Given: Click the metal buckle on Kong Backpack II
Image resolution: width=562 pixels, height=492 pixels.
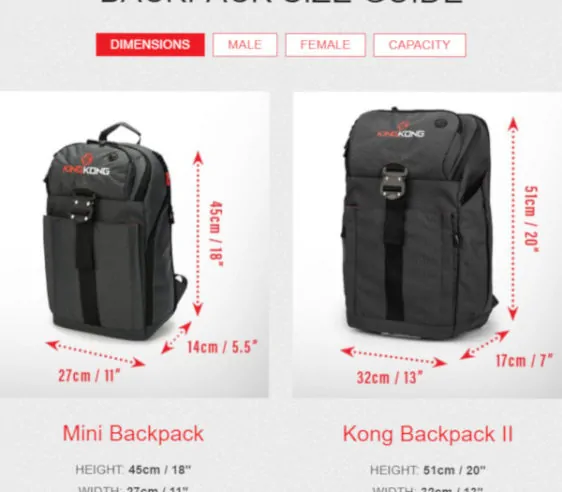Looking at the screenshot, I should click(393, 182).
